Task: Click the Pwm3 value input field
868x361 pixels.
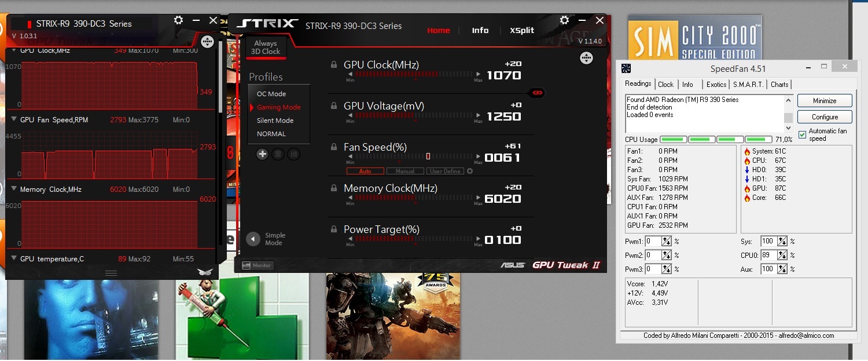Action: tap(653, 269)
